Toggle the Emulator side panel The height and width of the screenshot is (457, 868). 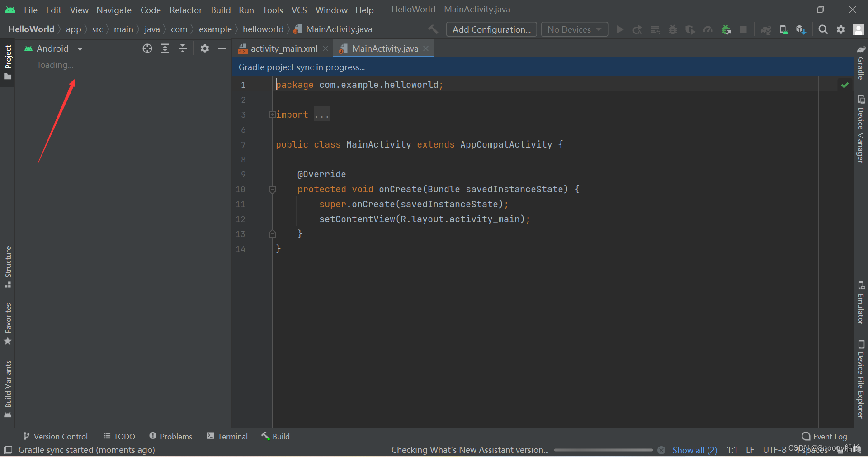pyautogui.click(x=861, y=303)
